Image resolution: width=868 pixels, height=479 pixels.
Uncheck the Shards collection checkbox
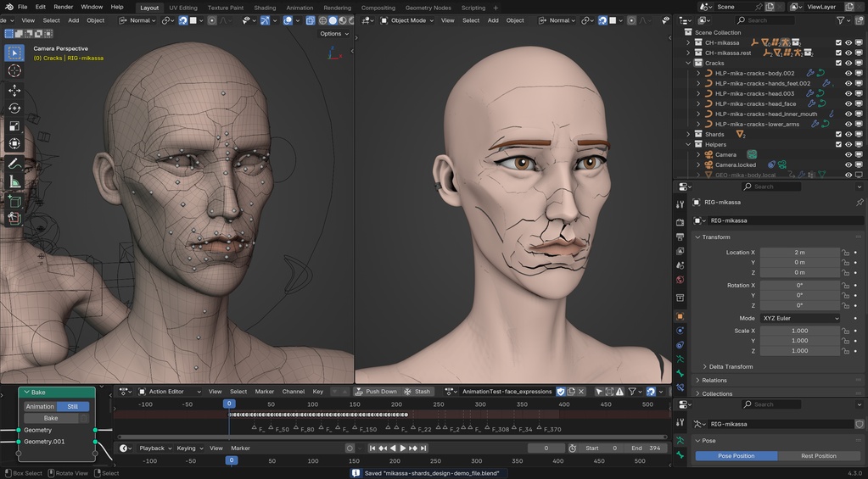[x=838, y=134]
